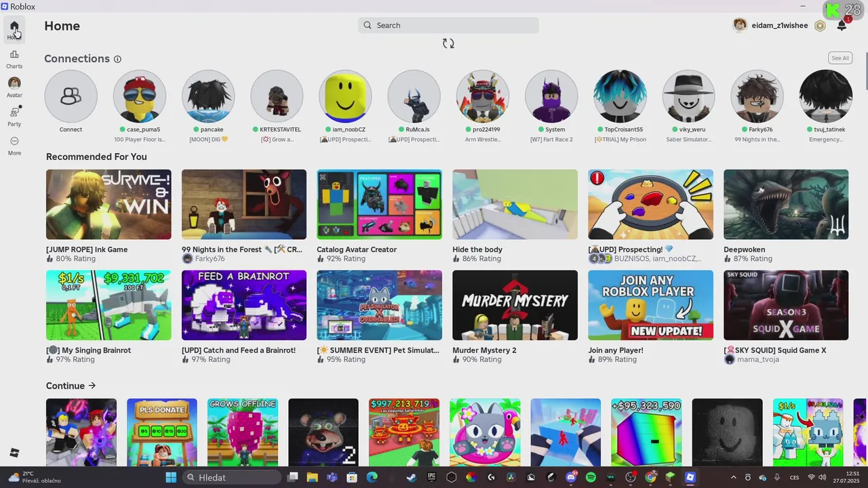Open Hide the body game thumbnail
The width and height of the screenshot is (868, 488).
[x=515, y=204]
